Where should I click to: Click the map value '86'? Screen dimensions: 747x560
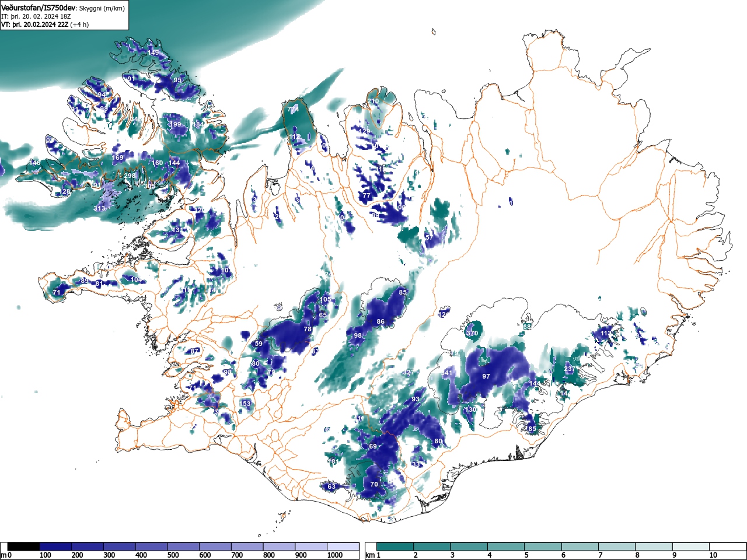381,321
